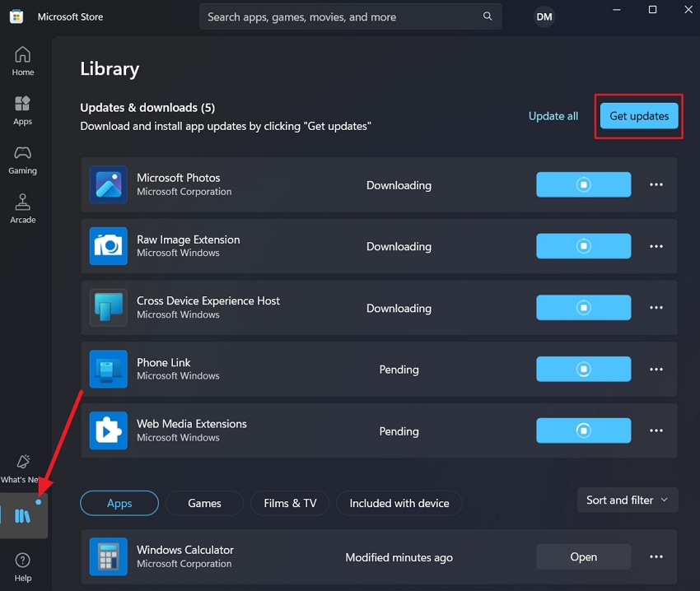Open What's New in sidebar
Screen dimensions: 700x591
pos(21,469)
